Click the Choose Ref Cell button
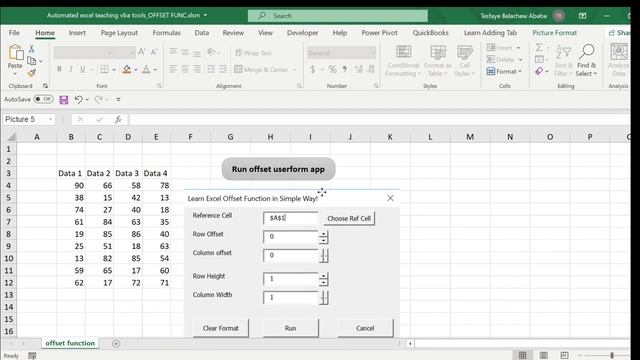This screenshot has width=640, height=360. click(349, 218)
